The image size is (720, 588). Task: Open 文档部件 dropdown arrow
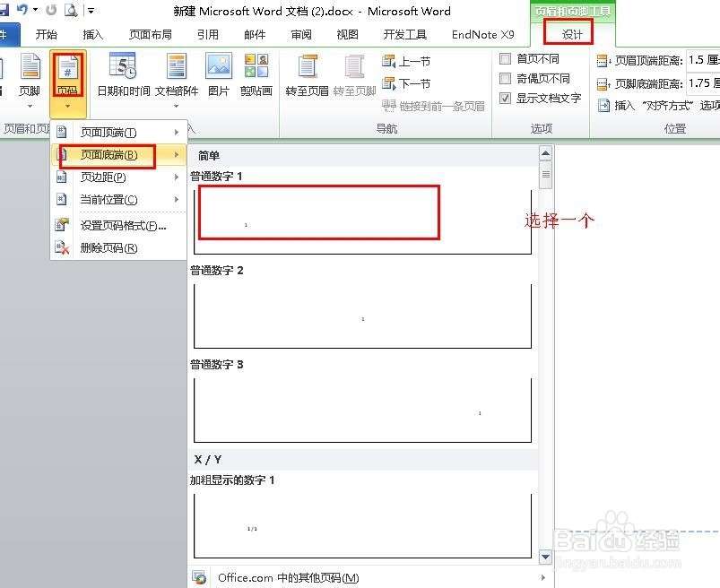tap(176, 107)
